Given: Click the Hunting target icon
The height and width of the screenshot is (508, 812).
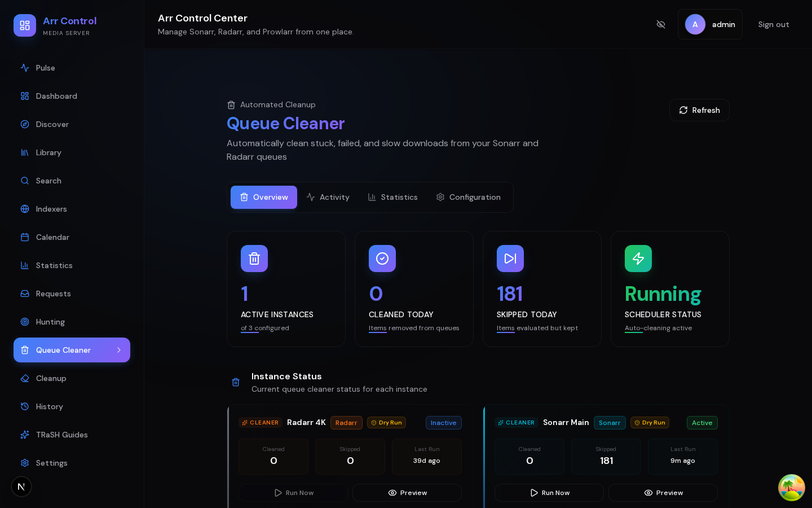Looking at the screenshot, I should tap(25, 322).
